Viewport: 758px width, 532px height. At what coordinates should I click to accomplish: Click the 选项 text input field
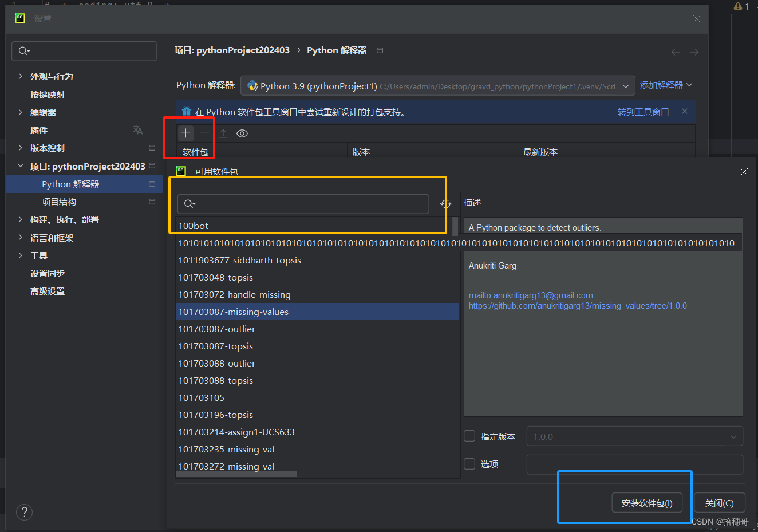click(x=635, y=464)
